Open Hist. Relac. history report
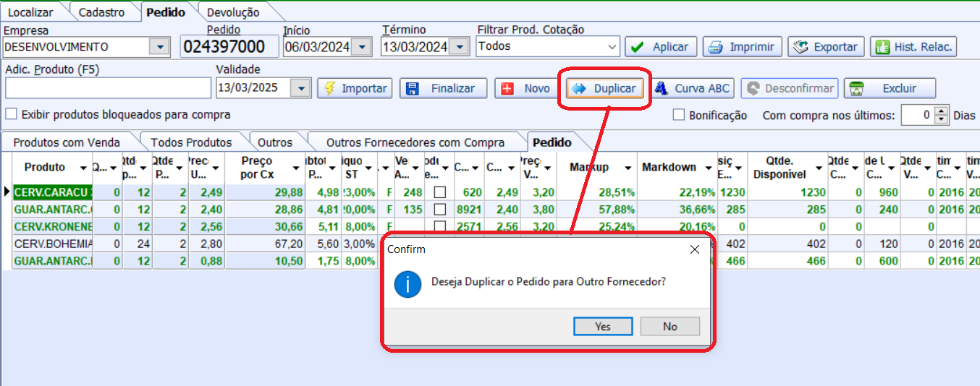The width and height of the screenshot is (980, 386). click(914, 47)
